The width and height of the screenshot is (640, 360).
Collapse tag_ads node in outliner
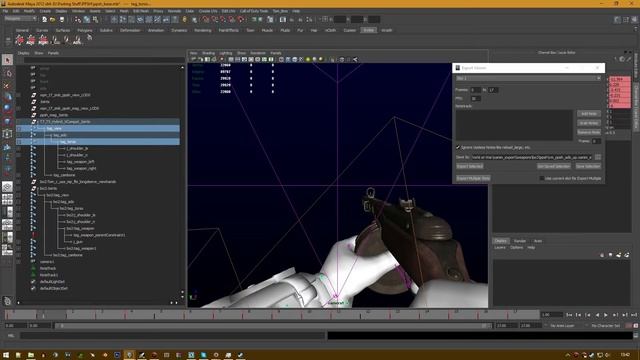pyautogui.click(x=51, y=135)
